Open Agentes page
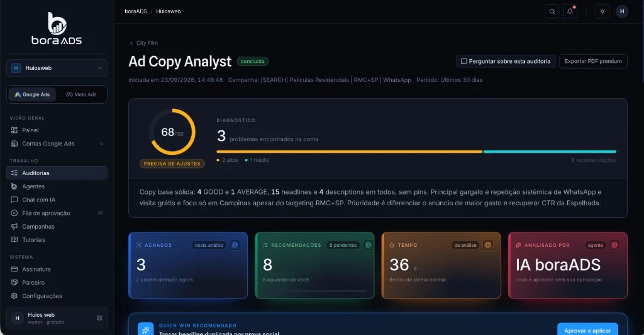The height and width of the screenshot is (335, 644). pyautogui.click(x=57, y=186)
